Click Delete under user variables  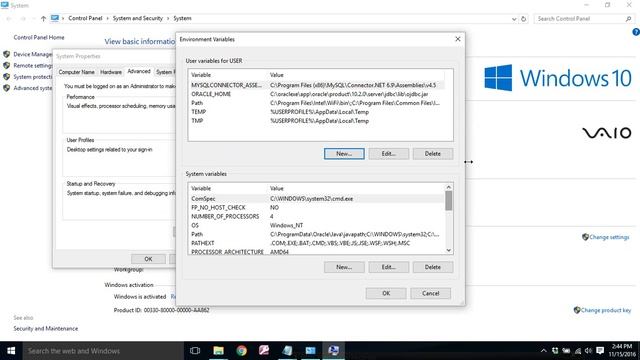click(433, 153)
